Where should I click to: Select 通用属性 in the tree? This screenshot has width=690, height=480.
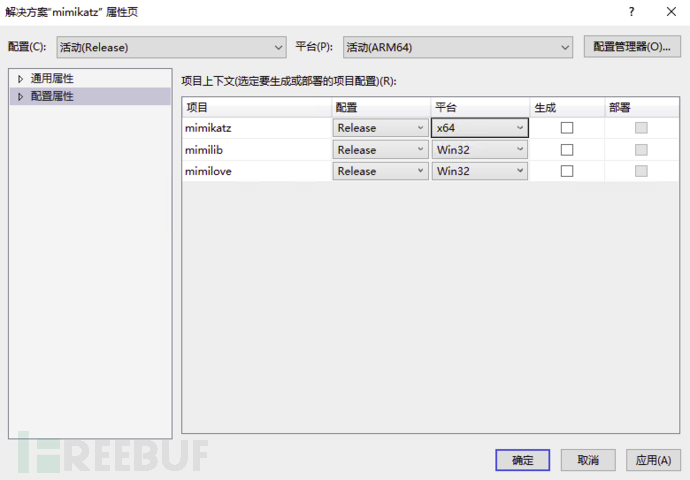click(52, 79)
